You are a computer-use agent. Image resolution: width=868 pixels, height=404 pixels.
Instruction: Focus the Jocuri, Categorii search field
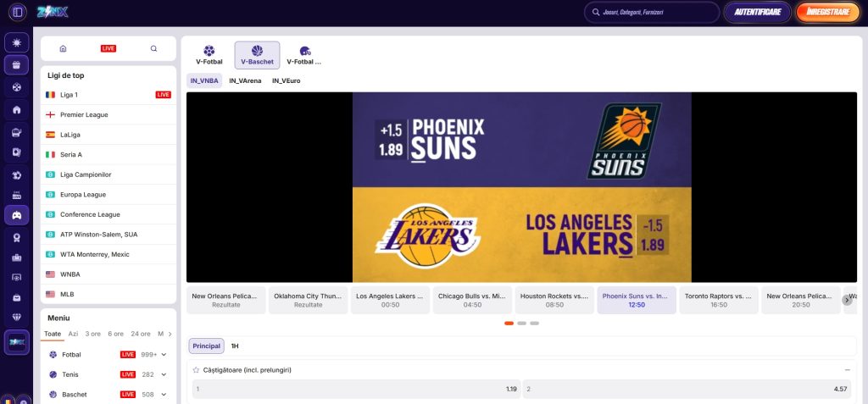click(652, 12)
